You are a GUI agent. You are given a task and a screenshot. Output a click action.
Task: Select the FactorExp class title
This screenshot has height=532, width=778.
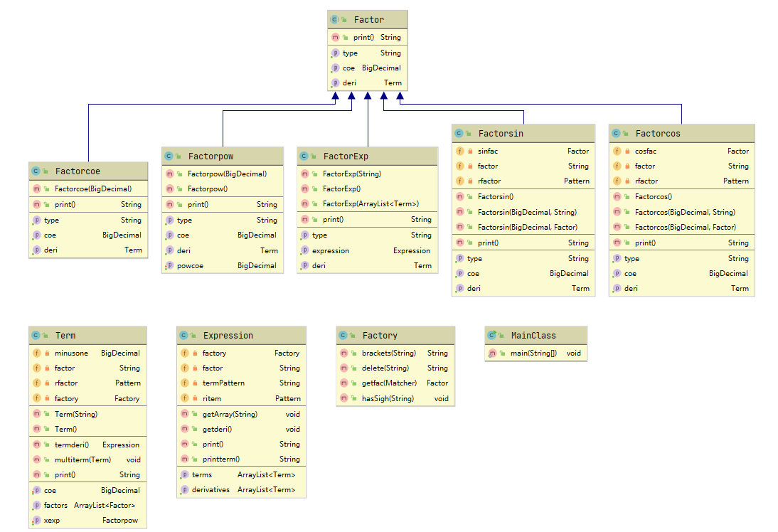point(346,156)
